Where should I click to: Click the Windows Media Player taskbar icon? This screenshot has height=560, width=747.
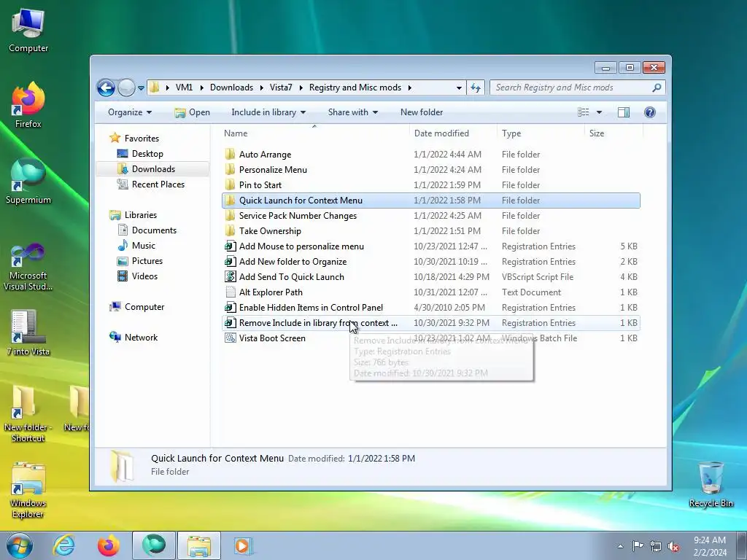click(x=242, y=545)
